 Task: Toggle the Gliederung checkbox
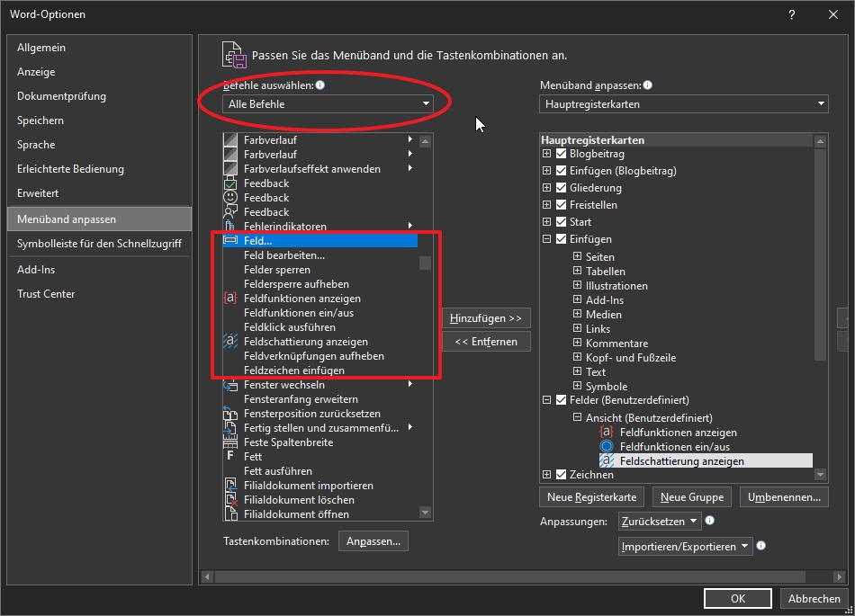pyautogui.click(x=561, y=187)
